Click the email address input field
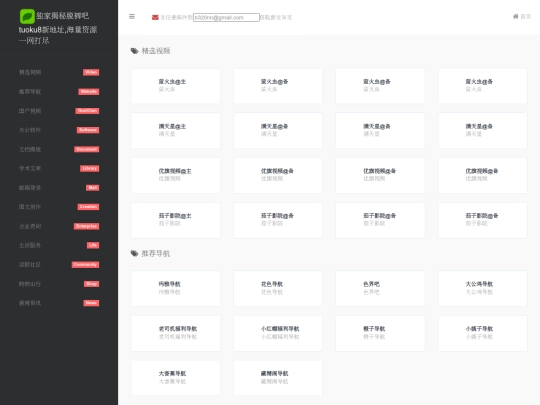Screen dimensions: 540x405 click(x=226, y=17)
